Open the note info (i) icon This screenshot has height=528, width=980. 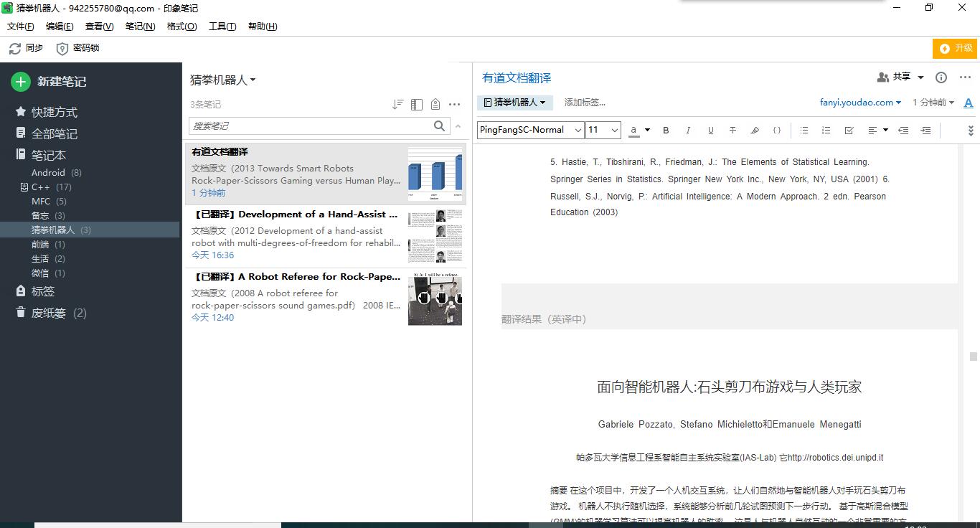pyautogui.click(x=941, y=77)
